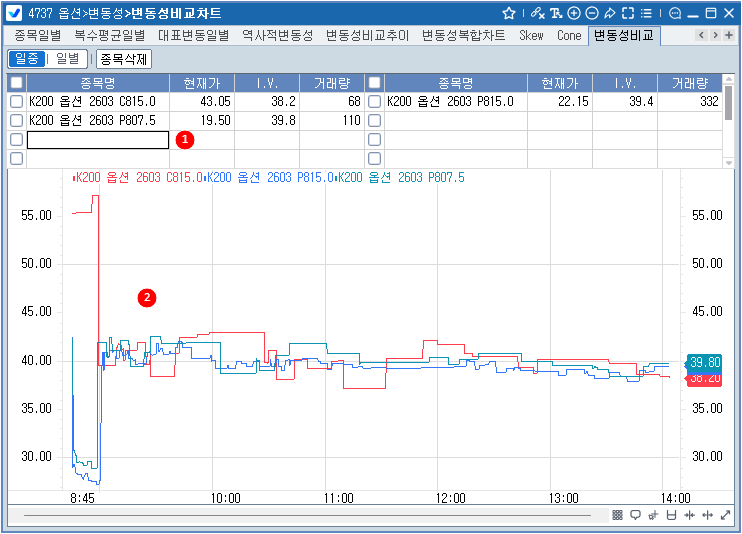Viewport: 742px width, 534px height.
Task: Click the favorite star icon in title bar
Action: click(x=509, y=14)
